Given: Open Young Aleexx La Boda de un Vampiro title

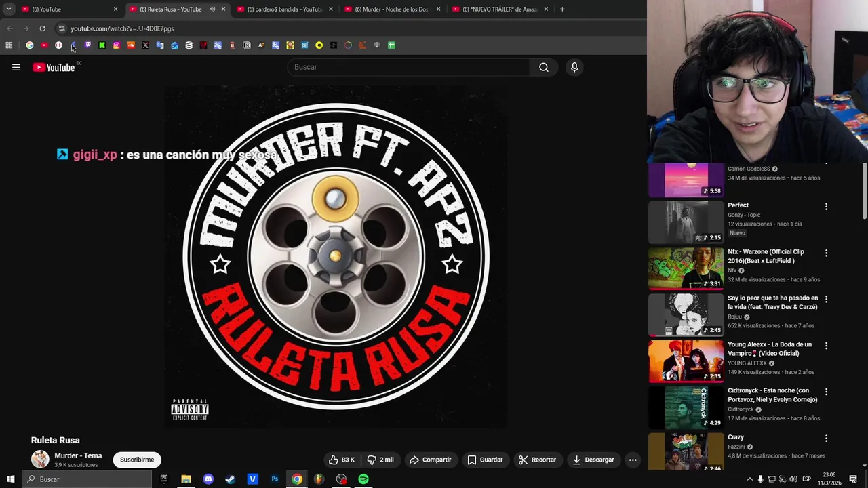Looking at the screenshot, I should [x=770, y=349].
